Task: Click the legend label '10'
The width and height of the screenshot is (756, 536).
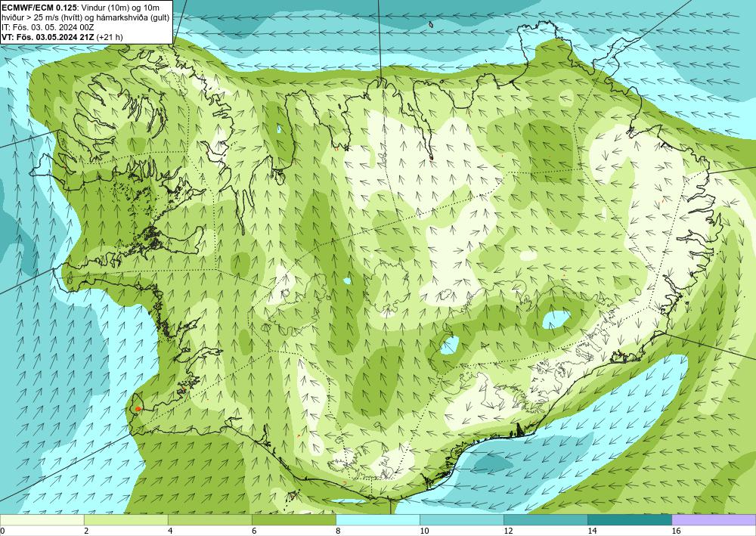Action: (x=424, y=531)
